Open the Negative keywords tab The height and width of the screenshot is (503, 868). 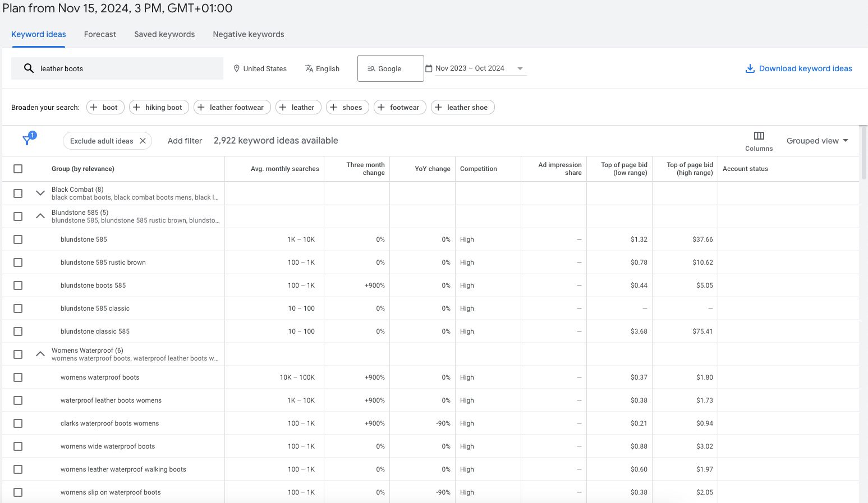click(248, 34)
